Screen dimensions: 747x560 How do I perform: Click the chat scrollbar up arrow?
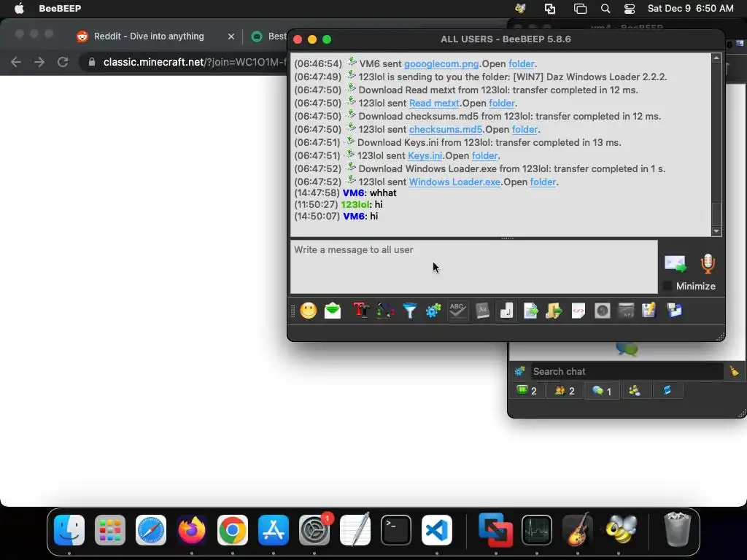(716, 58)
